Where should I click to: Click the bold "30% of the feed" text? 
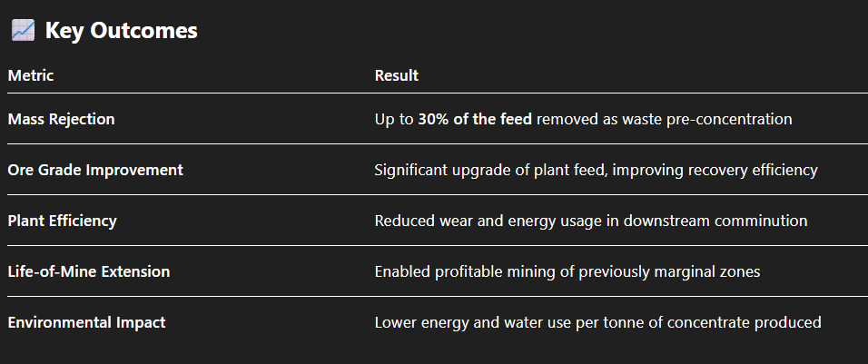click(x=476, y=119)
